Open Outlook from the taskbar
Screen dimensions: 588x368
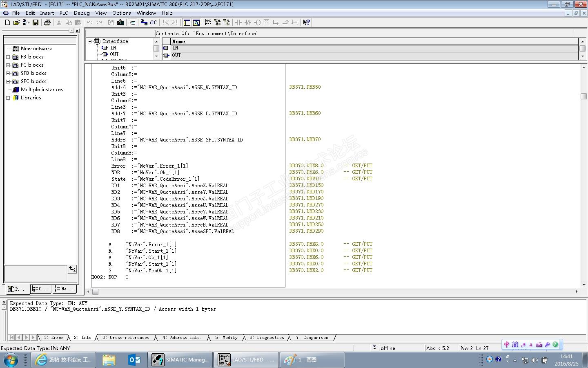[134, 360]
